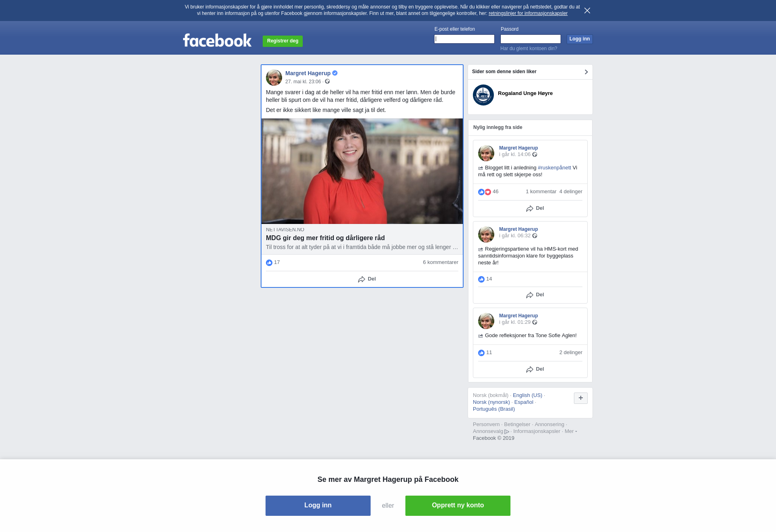
Task: Click the header 'Logg inn' button
Action: [580, 39]
